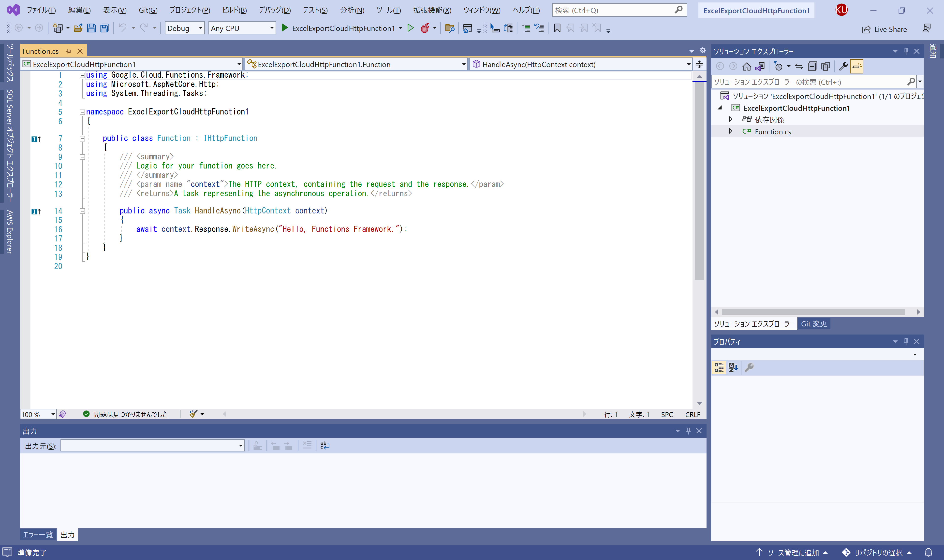Screen dimensions: 944x560
Task: Click the comment-out selected lines icon
Action: coord(526,28)
